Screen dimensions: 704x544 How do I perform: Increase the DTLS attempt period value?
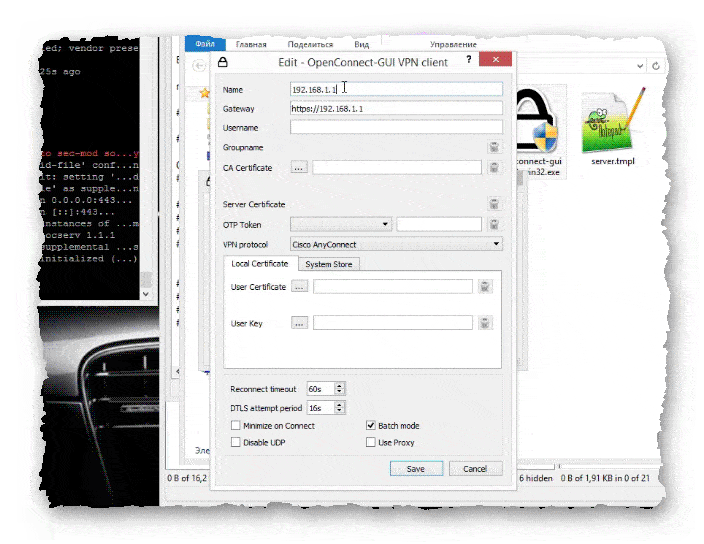tap(339, 404)
